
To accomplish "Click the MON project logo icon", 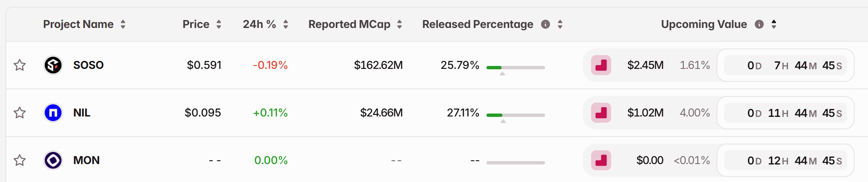I will (x=53, y=160).
